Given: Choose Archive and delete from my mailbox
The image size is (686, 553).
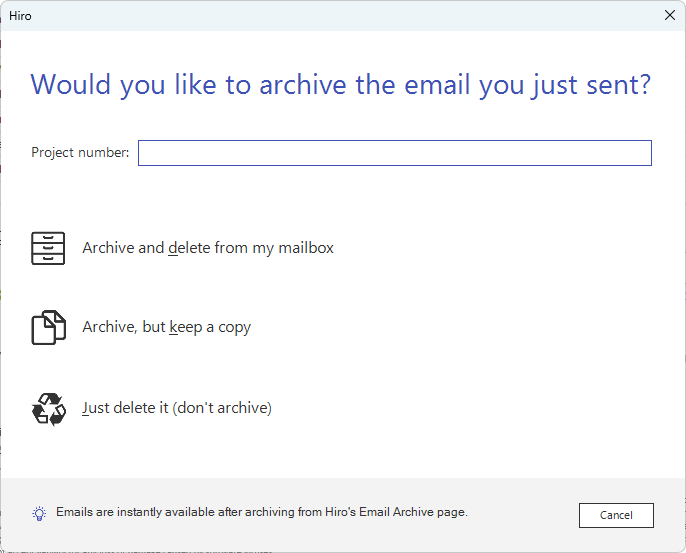Looking at the screenshot, I should point(208,248).
